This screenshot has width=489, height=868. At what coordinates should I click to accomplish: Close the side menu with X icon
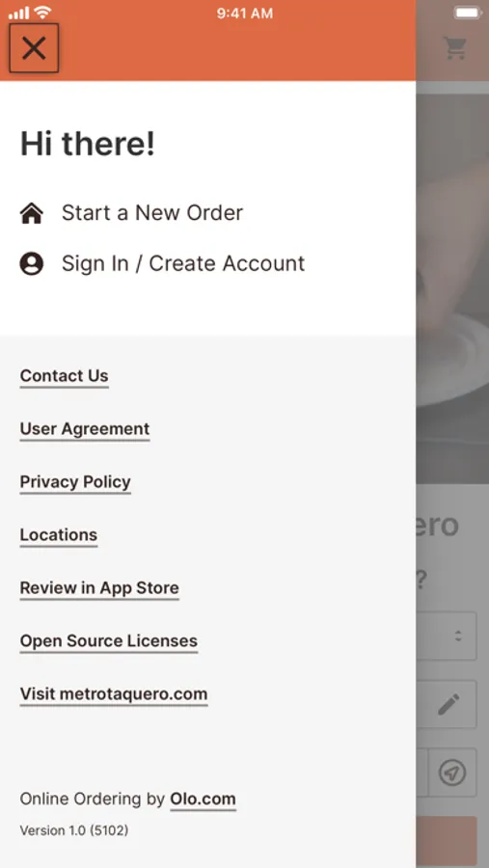[34, 48]
